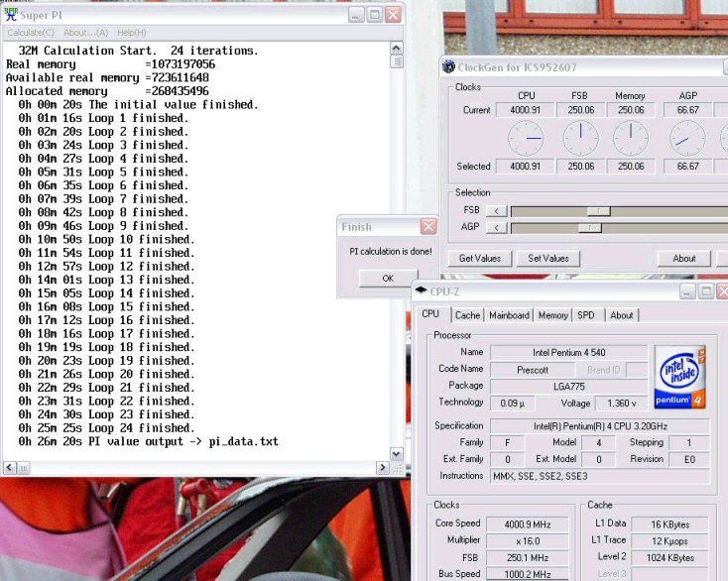Screen dimensions: 728x581
Task: Click the Selected CPU value 4000.91
Action: click(x=525, y=167)
